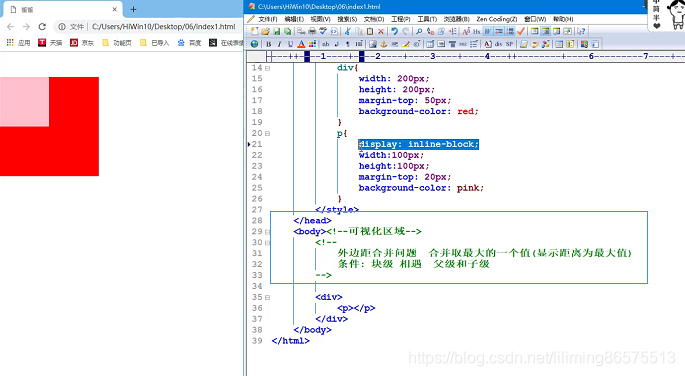The height and width of the screenshot is (376, 685).
Task: Click the blue Undo arrow
Action: [394, 31]
